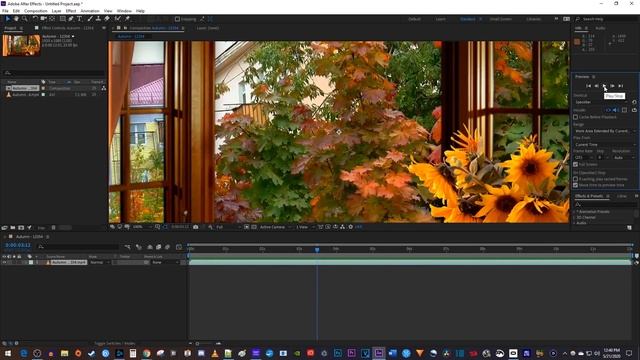640x360 pixels.
Task: Toggle the Full Screen checkbox
Action: point(576,164)
